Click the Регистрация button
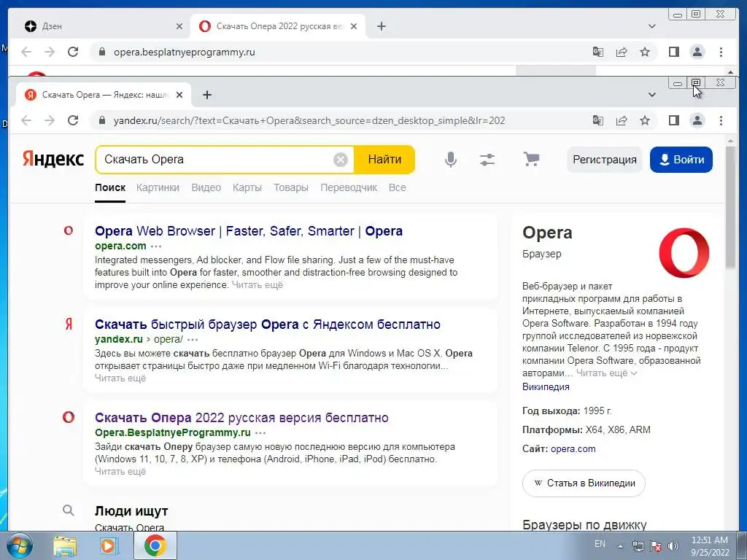The width and height of the screenshot is (747, 560). coord(605,160)
